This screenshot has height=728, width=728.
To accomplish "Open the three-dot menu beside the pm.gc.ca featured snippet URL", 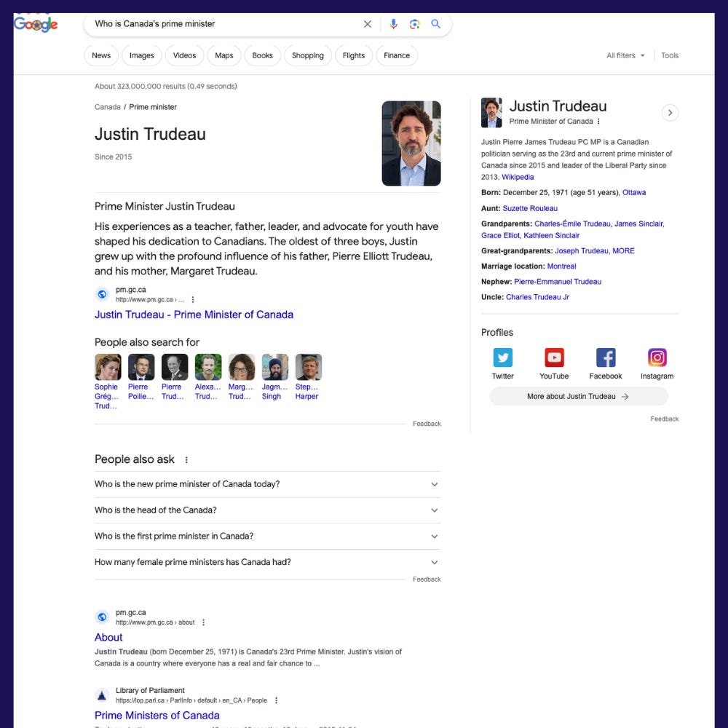I will pyautogui.click(x=193, y=300).
